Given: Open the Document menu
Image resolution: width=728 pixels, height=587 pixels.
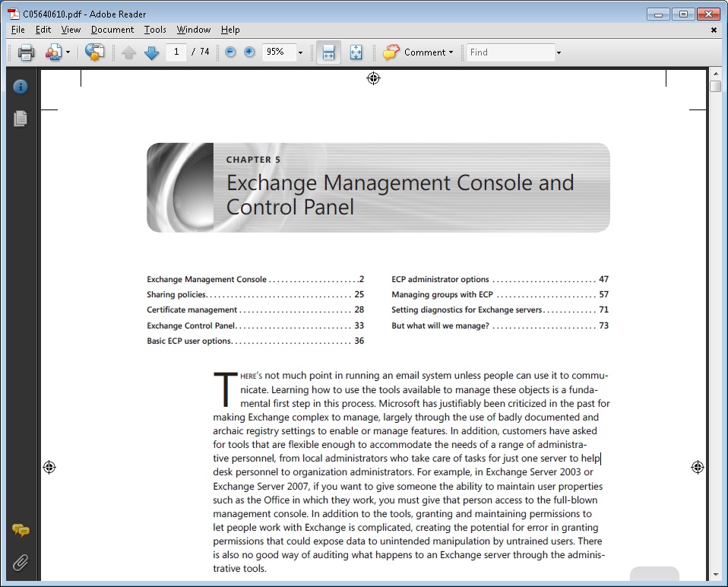Looking at the screenshot, I should [112, 30].
